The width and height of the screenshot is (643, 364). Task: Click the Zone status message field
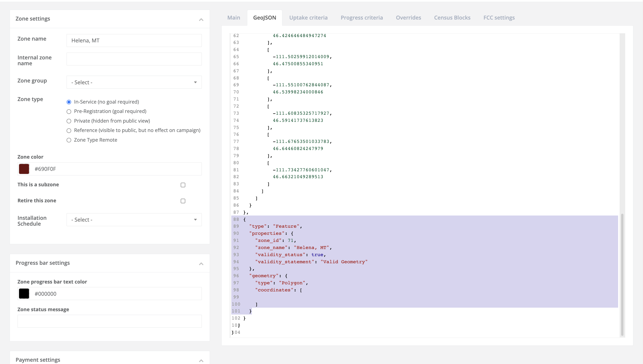(109, 321)
